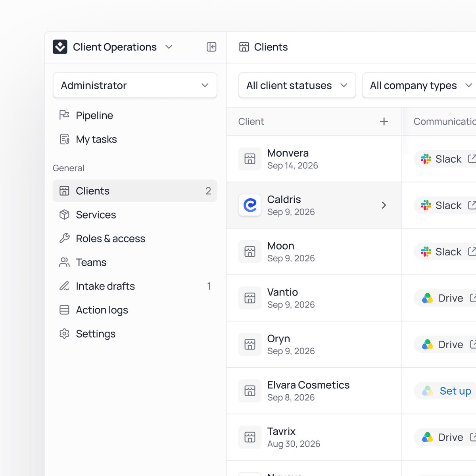Open Teams in the sidebar
476x476 pixels.
click(135, 262)
